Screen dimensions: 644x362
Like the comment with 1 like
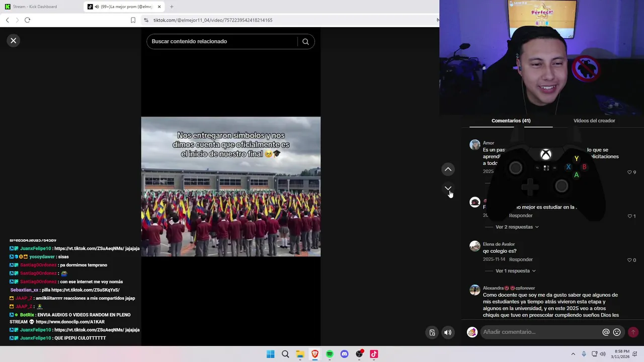629,216
